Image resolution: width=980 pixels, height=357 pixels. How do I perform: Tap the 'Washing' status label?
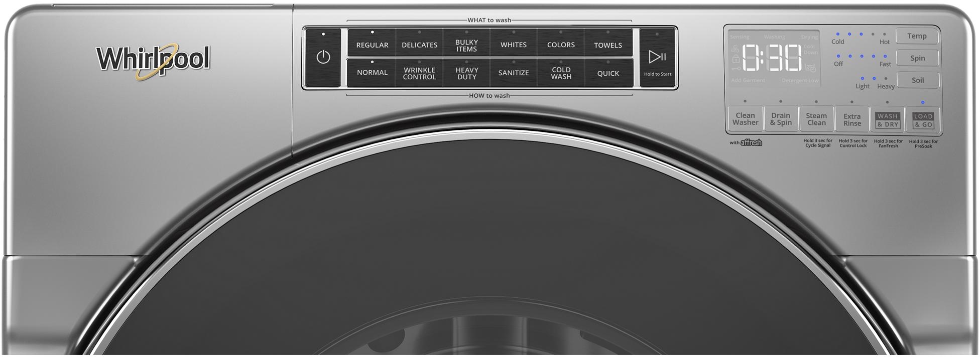pos(774,37)
